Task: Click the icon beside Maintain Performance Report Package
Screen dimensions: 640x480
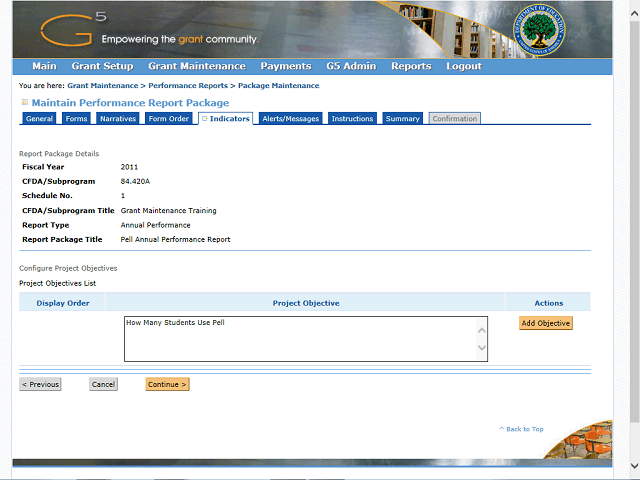Action: 24,102
